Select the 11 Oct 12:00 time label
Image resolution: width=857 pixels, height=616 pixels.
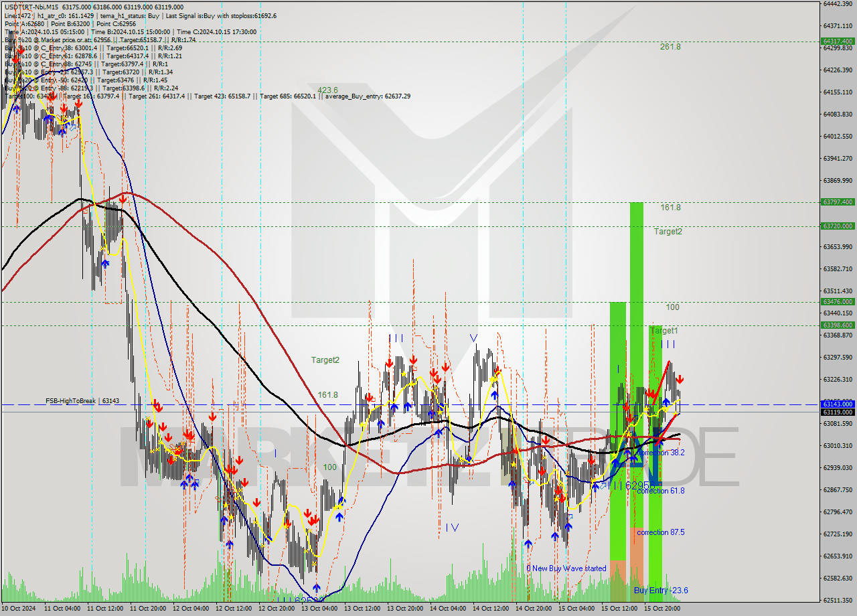tap(106, 609)
